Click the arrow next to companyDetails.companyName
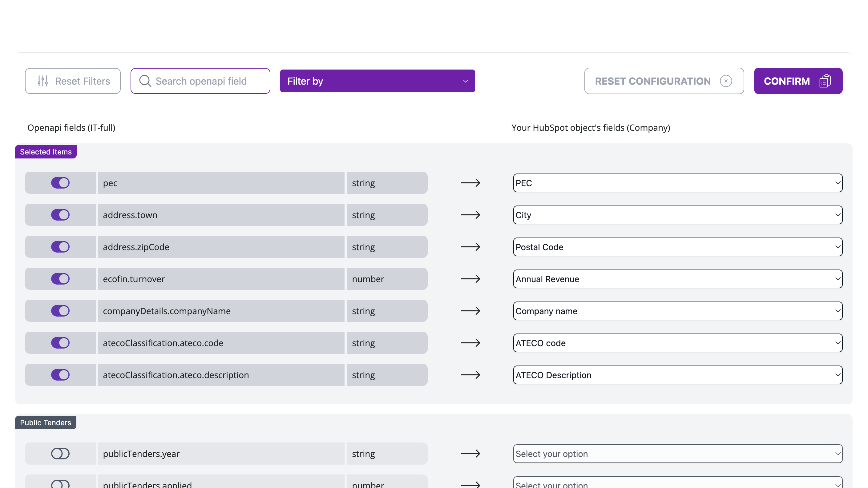 470,311
